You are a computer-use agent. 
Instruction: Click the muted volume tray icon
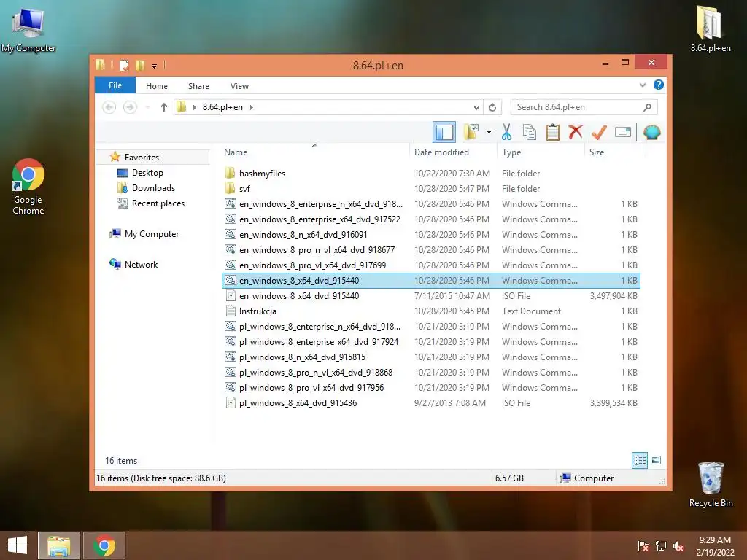[x=678, y=545]
